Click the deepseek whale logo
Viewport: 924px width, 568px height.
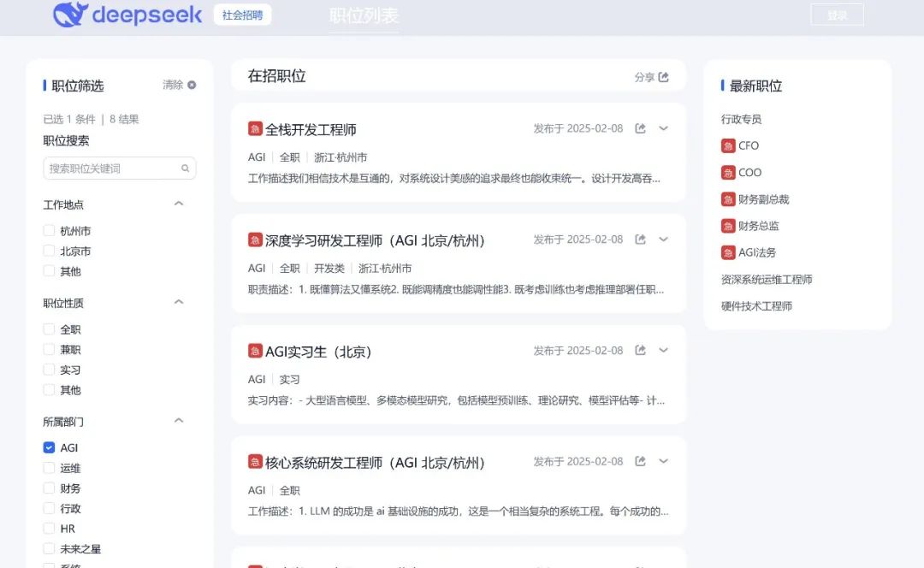tap(70, 15)
